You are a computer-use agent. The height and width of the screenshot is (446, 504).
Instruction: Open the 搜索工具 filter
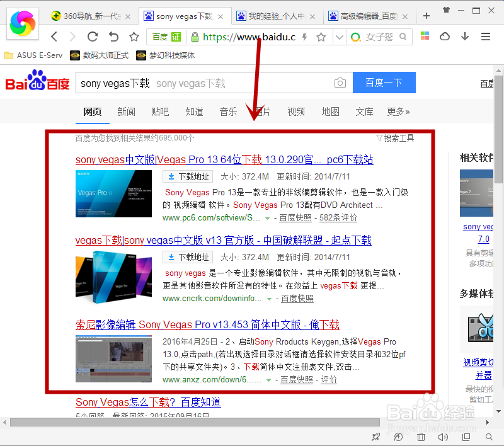click(x=395, y=138)
